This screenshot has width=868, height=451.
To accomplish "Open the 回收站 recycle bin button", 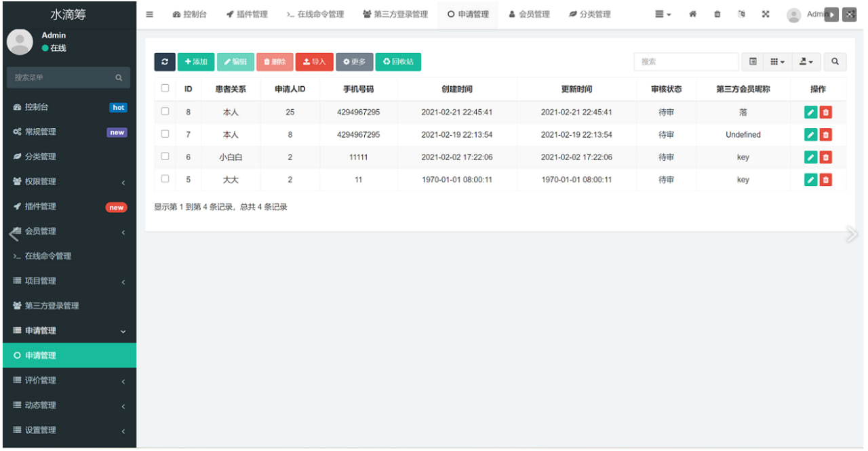I will point(398,62).
